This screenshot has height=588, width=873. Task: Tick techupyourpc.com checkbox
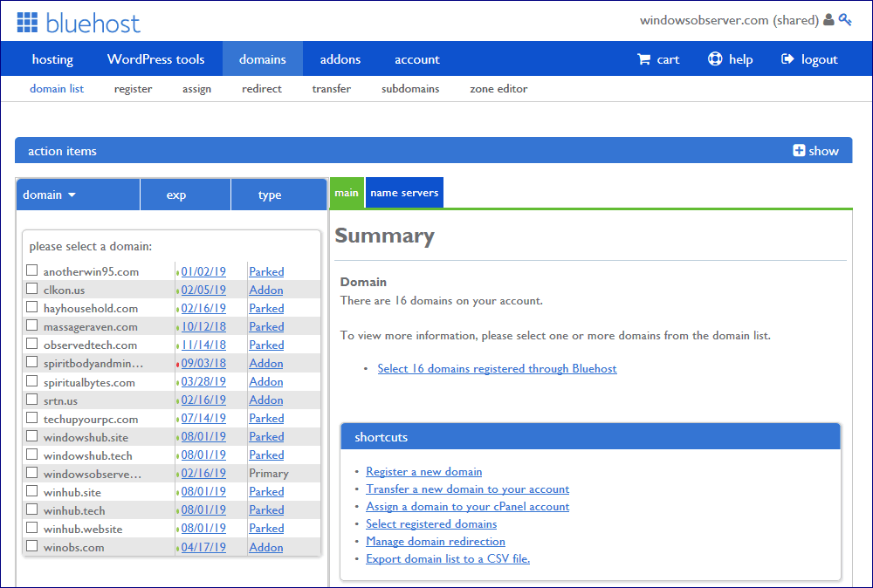[x=31, y=418]
